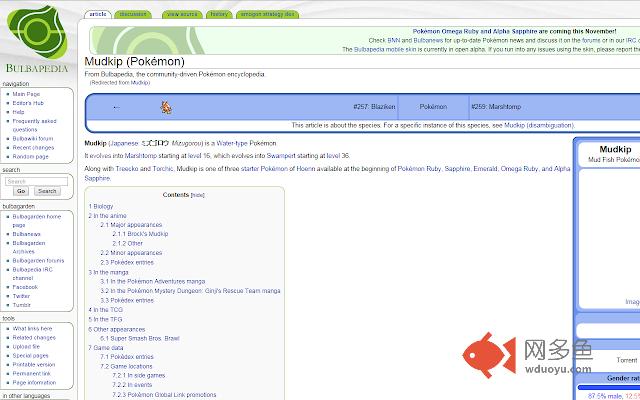
Task: Jump to 6.1 Super Smash Bros. Brawl
Action: pyautogui.click(x=140, y=338)
